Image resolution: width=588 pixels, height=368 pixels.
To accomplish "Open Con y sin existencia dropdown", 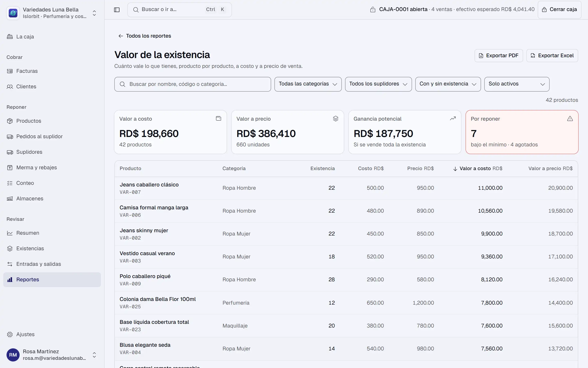I will click(448, 84).
